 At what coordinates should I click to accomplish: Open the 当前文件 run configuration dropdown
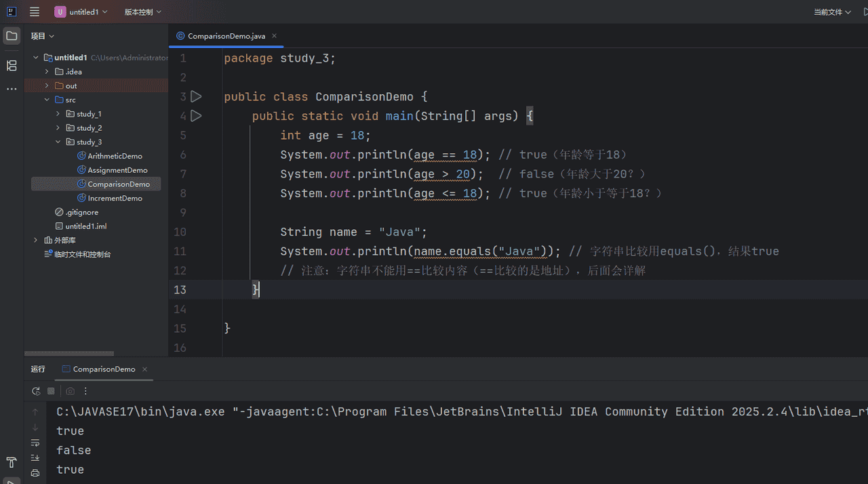[x=832, y=12]
